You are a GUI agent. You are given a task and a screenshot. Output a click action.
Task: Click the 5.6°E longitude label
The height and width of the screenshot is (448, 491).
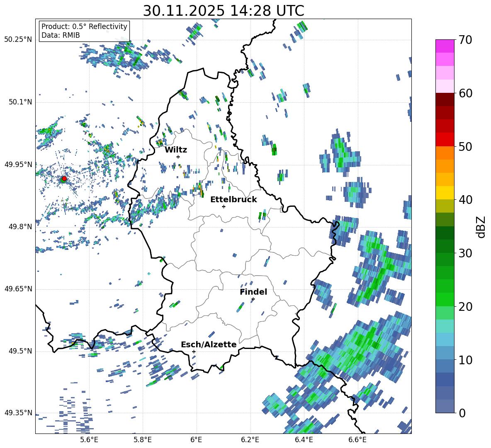click(89, 440)
